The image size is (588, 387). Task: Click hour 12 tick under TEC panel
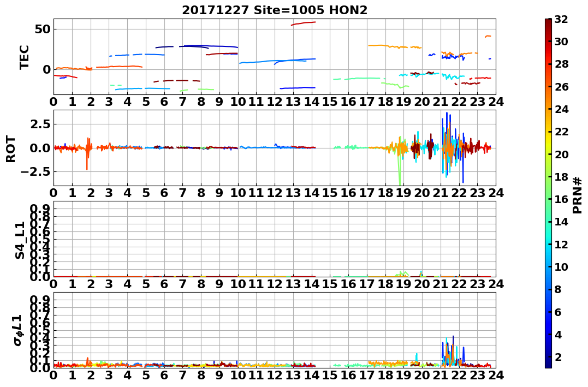click(275, 102)
